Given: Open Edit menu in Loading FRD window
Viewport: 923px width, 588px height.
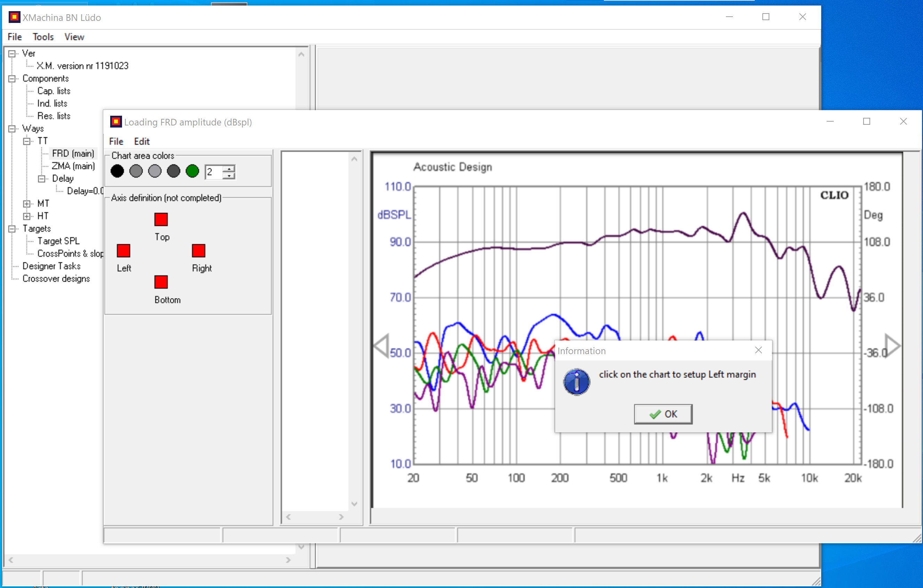Looking at the screenshot, I should pos(142,141).
